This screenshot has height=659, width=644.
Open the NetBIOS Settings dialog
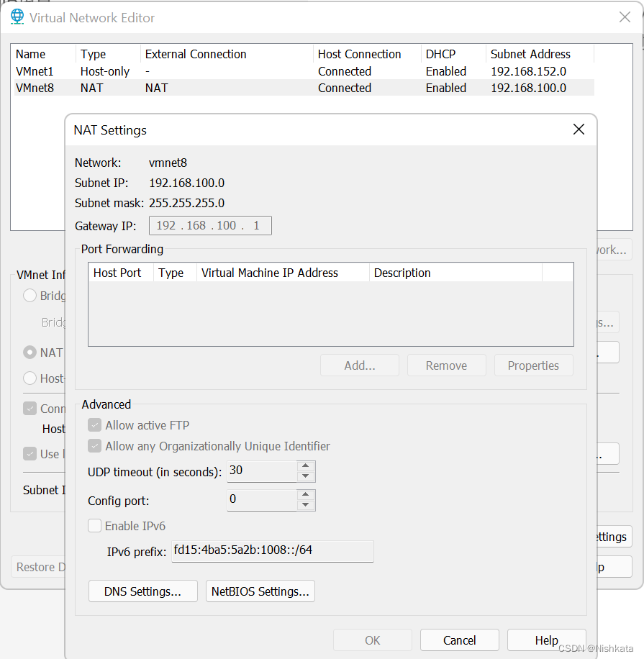coord(260,591)
